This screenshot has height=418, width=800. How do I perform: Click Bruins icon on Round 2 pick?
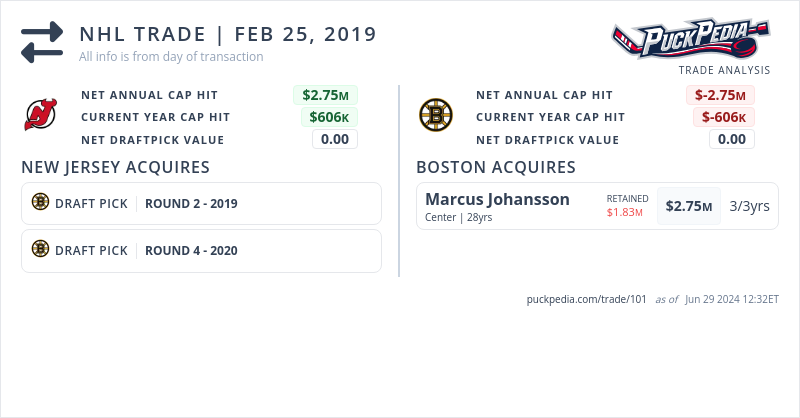click(x=40, y=203)
